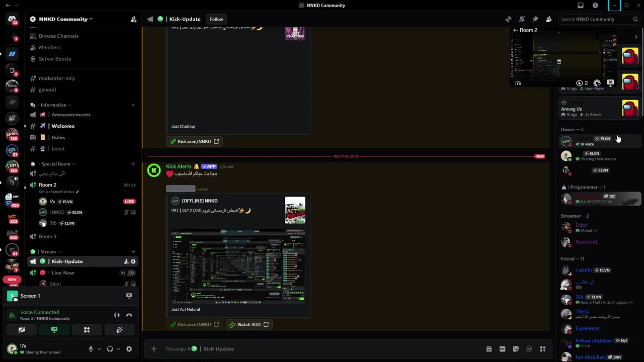Hide the member list

coord(549,19)
